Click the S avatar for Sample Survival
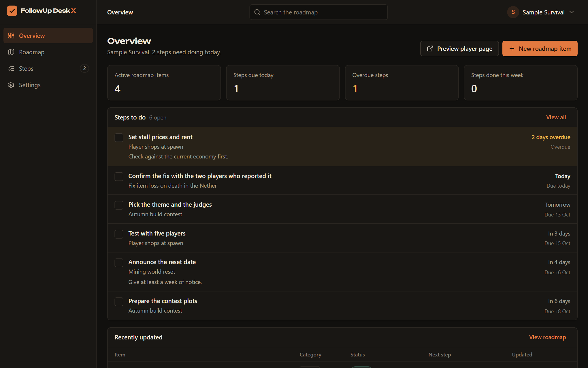Screen dimensions: 588x368 (513, 12)
